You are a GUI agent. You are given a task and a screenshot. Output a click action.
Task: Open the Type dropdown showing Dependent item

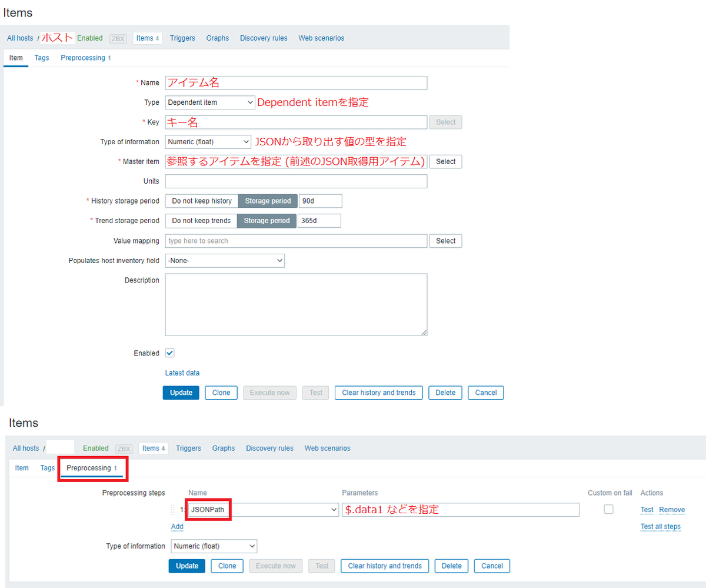(209, 102)
